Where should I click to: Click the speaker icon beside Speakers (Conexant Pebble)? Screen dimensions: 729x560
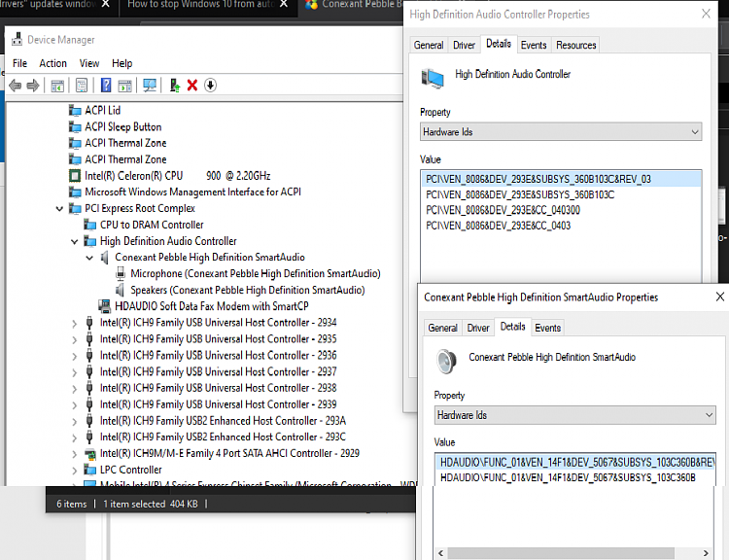(x=120, y=291)
